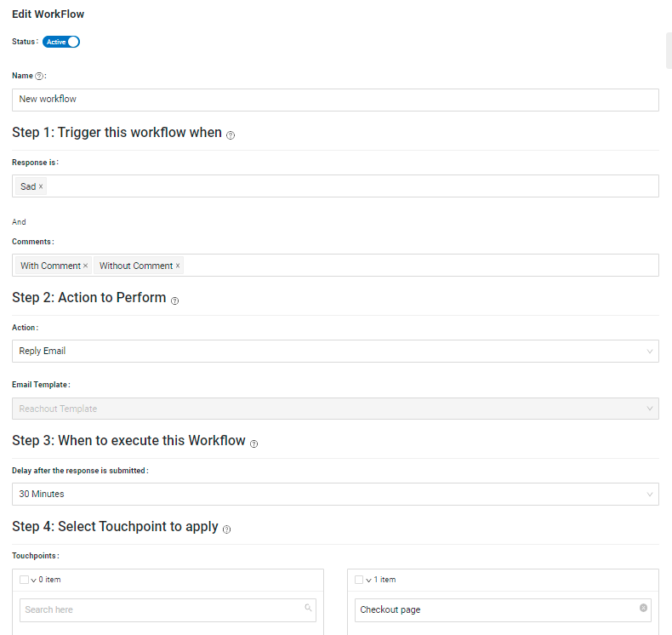
Task: Click the search magnifier icon
Action: coord(308,608)
